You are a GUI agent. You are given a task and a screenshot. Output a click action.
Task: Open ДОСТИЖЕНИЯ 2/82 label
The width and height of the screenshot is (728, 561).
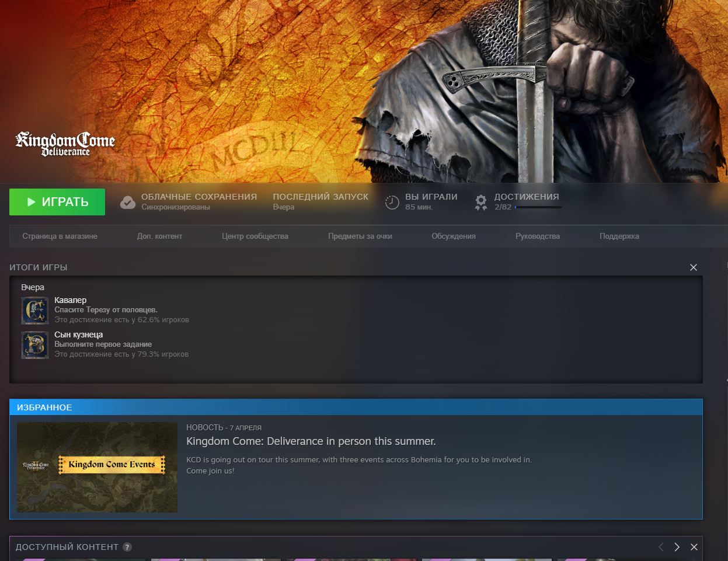[527, 201]
